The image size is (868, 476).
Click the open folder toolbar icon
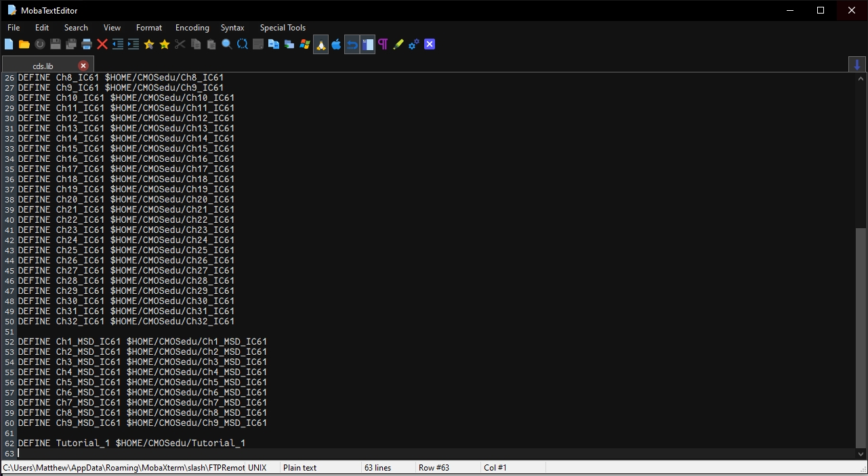point(24,45)
